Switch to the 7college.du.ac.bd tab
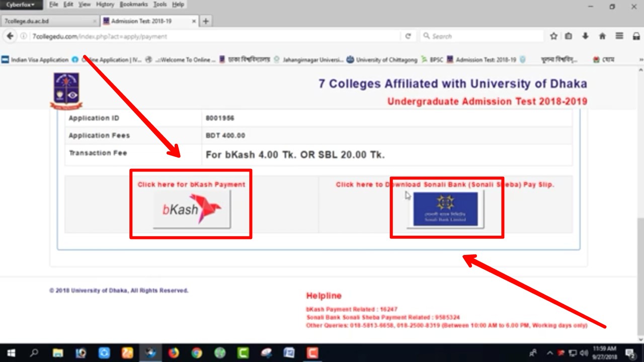Image resolution: width=644 pixels, height=362 pixels. click(x=49, y=21)
